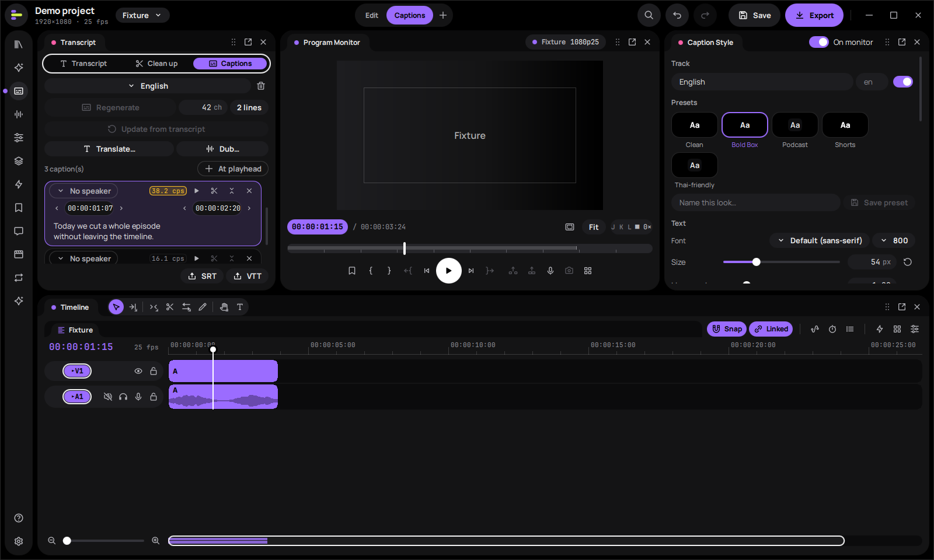Click the Program Monitor scrub bar playhead
Screen dimensions: 934x560
pos(404,249)
